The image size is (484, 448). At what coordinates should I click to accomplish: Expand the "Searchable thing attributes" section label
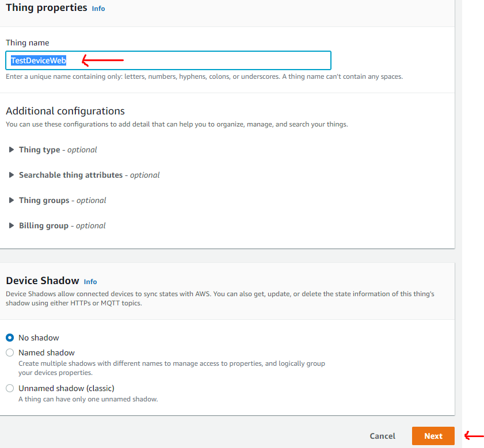click(89, 175)
